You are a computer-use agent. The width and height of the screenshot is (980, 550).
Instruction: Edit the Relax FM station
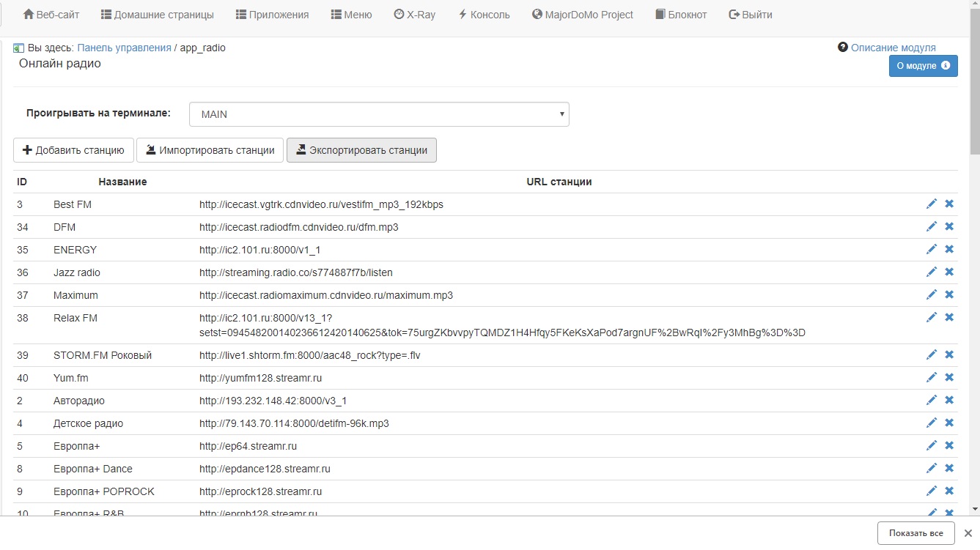(x=932, y=318)
